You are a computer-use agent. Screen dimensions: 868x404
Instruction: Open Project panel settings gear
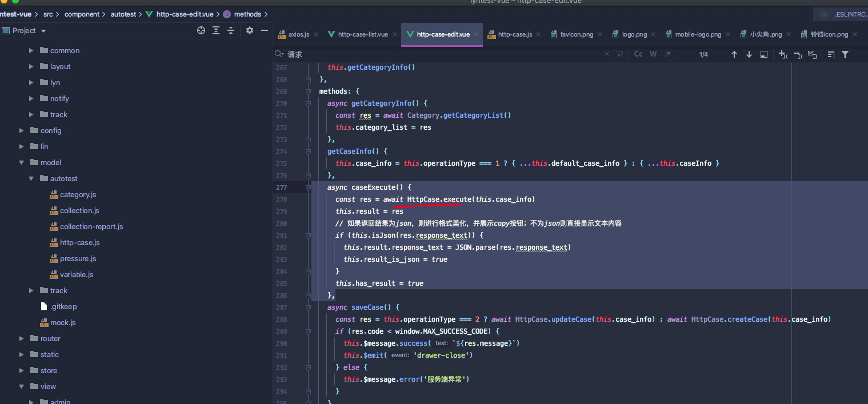point(250,30)
